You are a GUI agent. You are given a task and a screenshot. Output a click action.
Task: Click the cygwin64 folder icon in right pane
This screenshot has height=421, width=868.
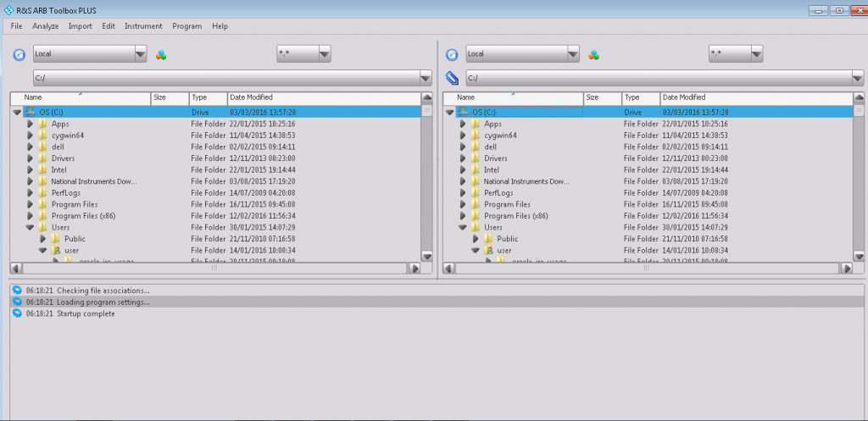[475, 136]
